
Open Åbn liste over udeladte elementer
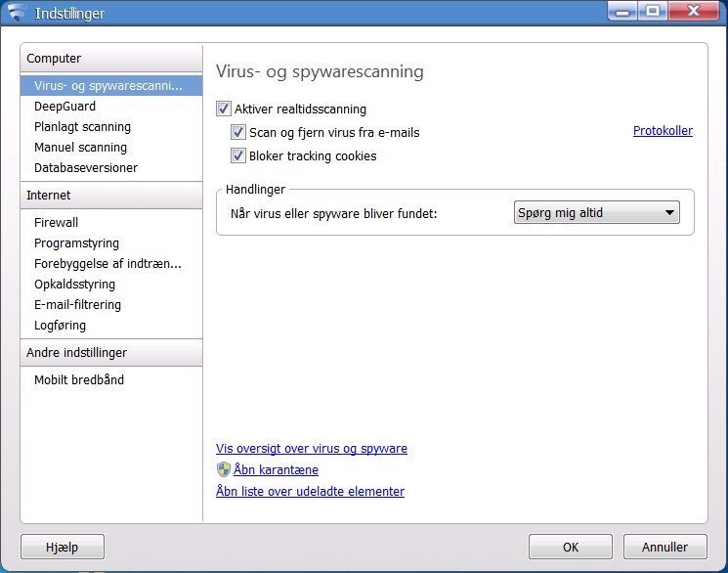310,491
